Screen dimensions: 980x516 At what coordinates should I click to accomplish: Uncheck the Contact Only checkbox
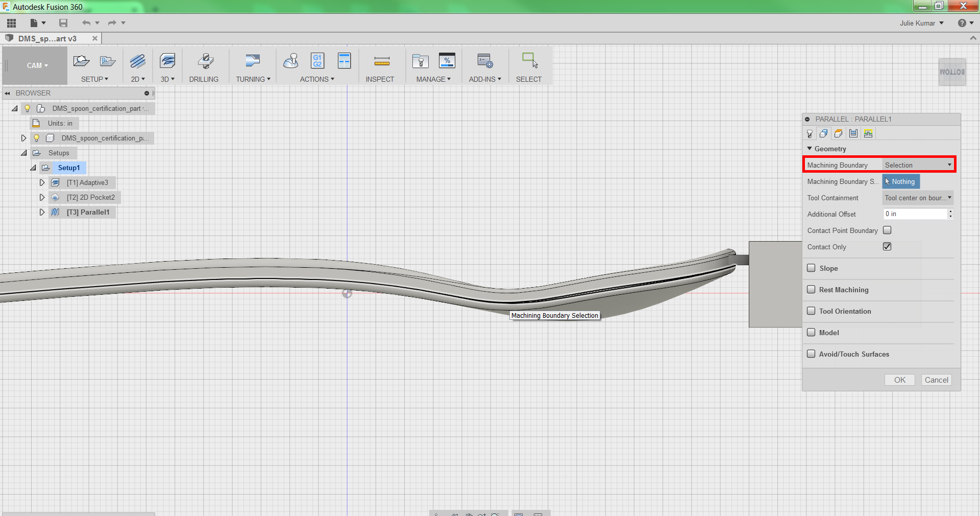point(887,247)
